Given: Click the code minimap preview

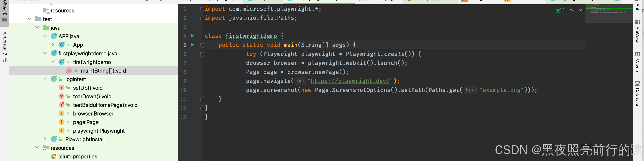Looking at the screenshot, I should (x=609, y=14).
